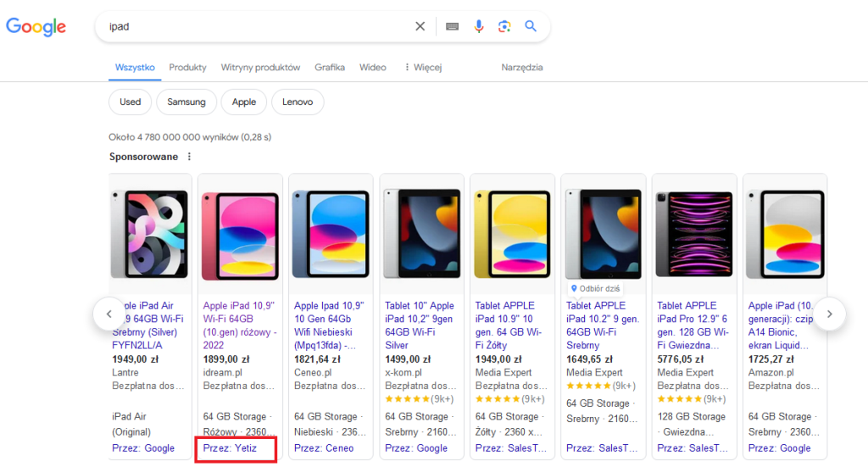Click the 1499,00 zł price
The height and width of the screenshot is (472, 868).
tap(408, 359)
